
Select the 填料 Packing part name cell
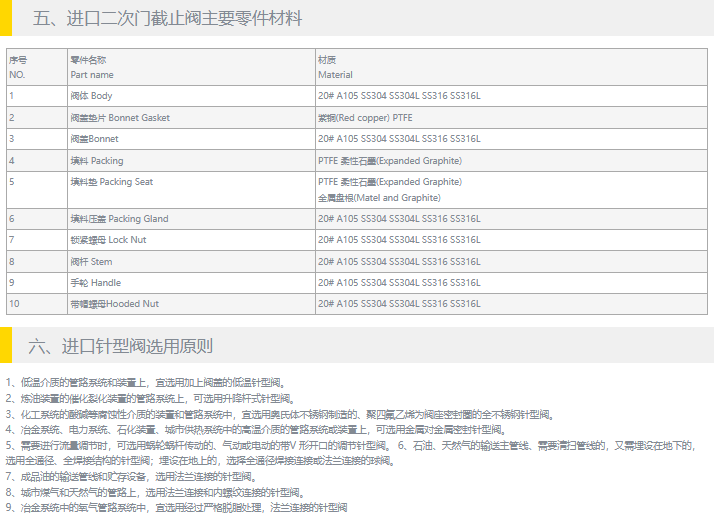(97, 160)
